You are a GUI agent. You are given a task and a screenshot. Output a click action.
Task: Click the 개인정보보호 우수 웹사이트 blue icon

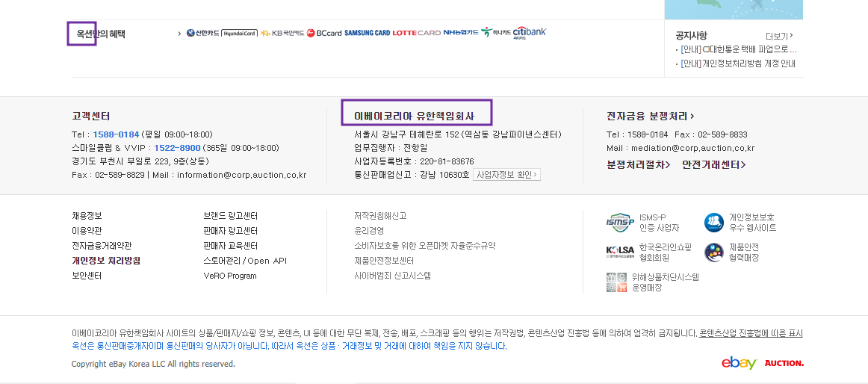click(x=714, y=223)
